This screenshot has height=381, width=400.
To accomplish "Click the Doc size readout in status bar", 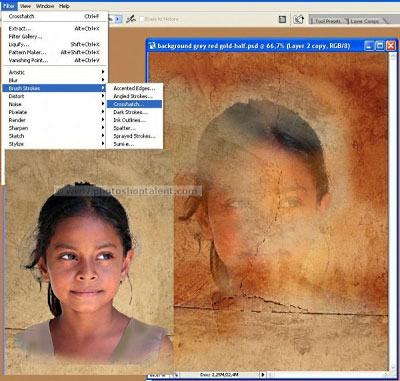I will coord(219,375).
